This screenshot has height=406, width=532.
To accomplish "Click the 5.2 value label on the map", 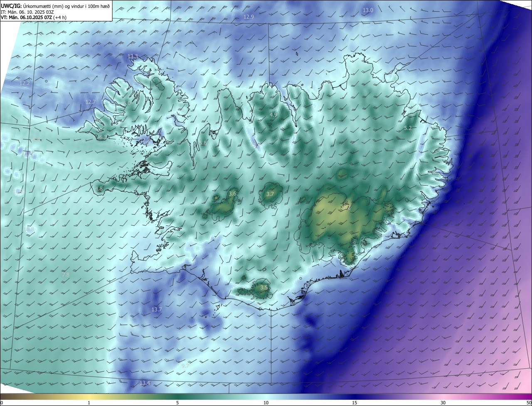I will click(x=408, y=128).
